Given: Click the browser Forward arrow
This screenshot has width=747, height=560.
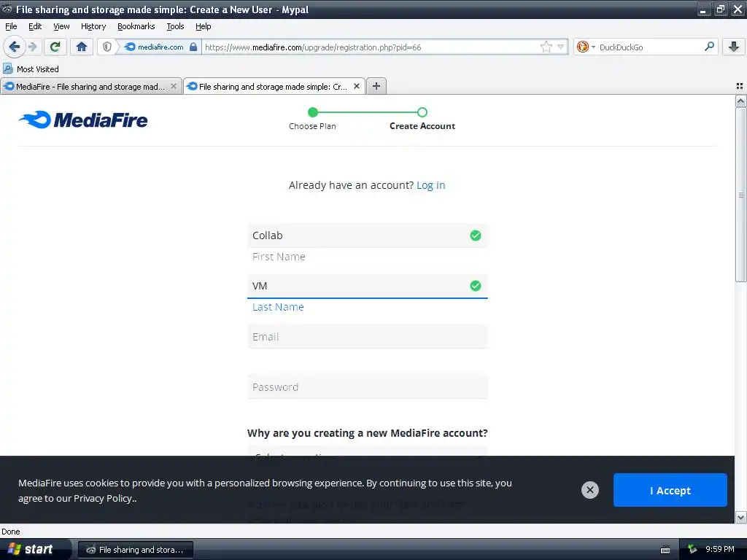Looking at the screenshot, I should tap(33, 47).
